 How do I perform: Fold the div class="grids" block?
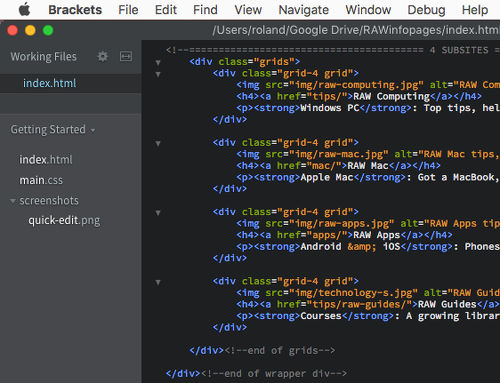click(158, 62)
